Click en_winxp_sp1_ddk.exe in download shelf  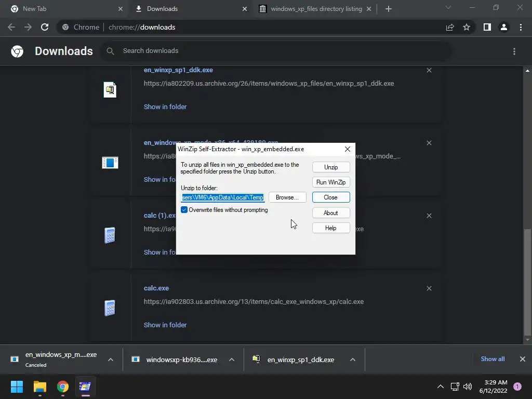[295, 360]
